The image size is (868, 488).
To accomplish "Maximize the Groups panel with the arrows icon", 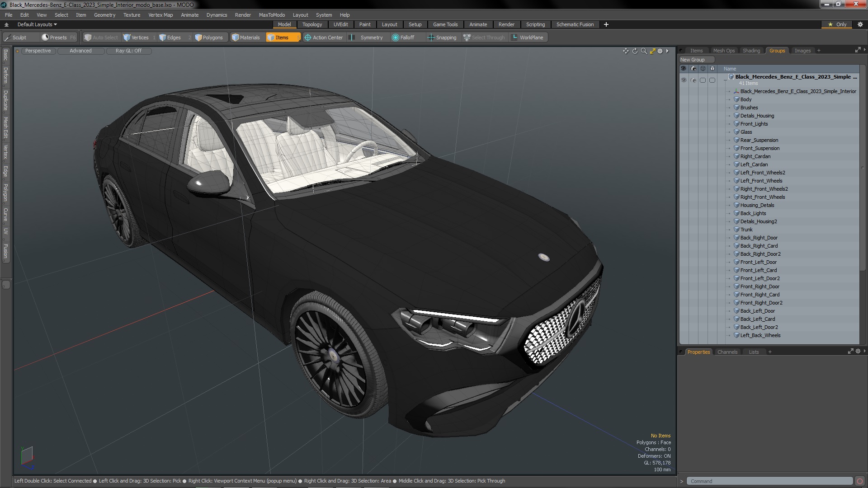I will 858,50.
